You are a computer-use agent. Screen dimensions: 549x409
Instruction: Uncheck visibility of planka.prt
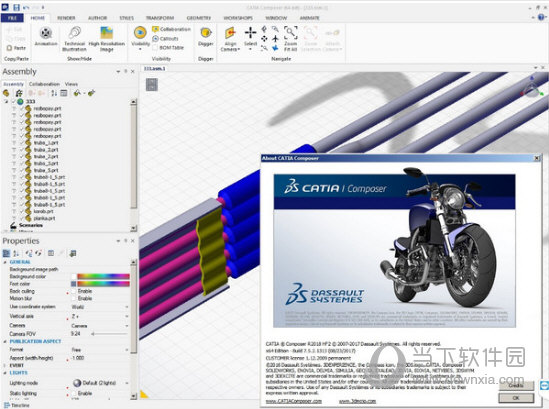22,219
